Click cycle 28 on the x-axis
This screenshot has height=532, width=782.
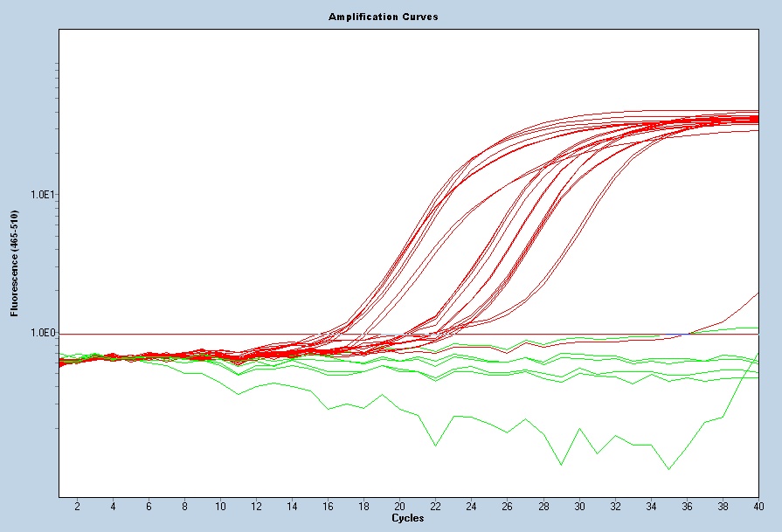pyautogui.click(x=543, y=507)
